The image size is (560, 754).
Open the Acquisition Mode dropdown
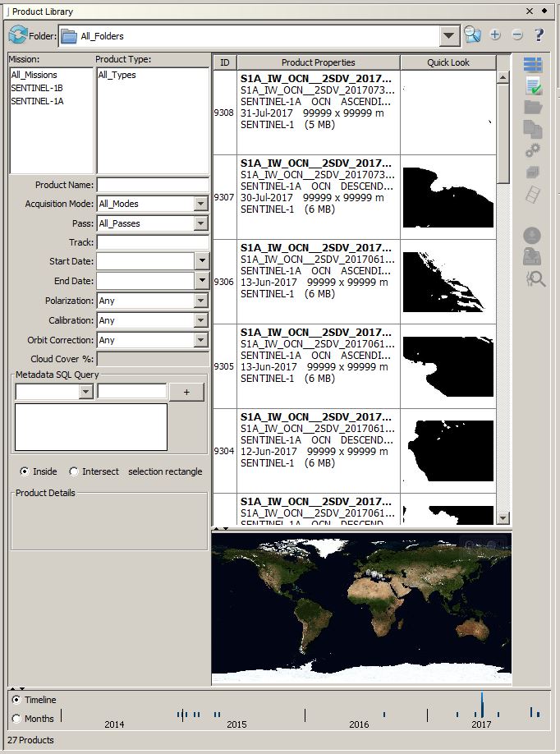201,204
